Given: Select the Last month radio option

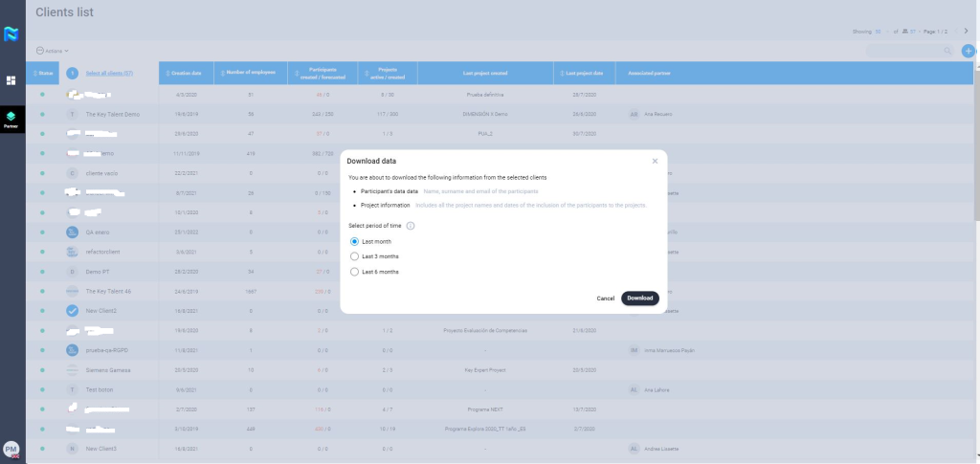Looking at the screenshot, I should (x=354, y=242).
